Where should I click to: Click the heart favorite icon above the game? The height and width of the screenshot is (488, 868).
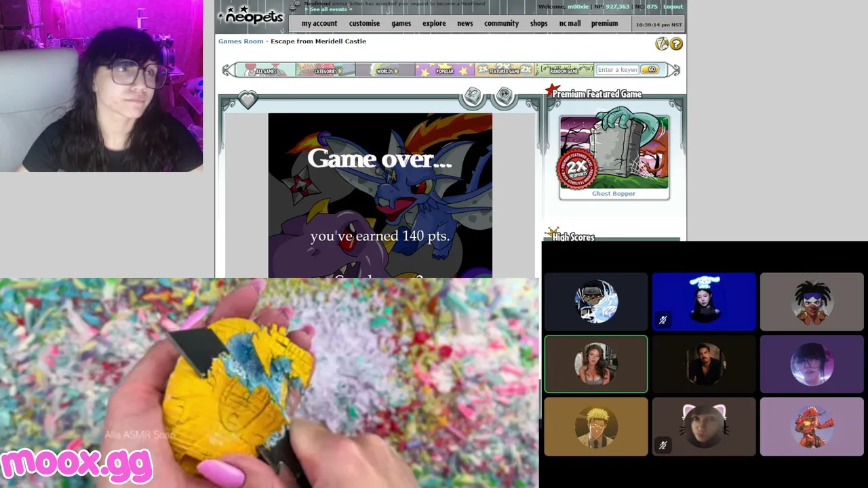(x=248, y=100)
